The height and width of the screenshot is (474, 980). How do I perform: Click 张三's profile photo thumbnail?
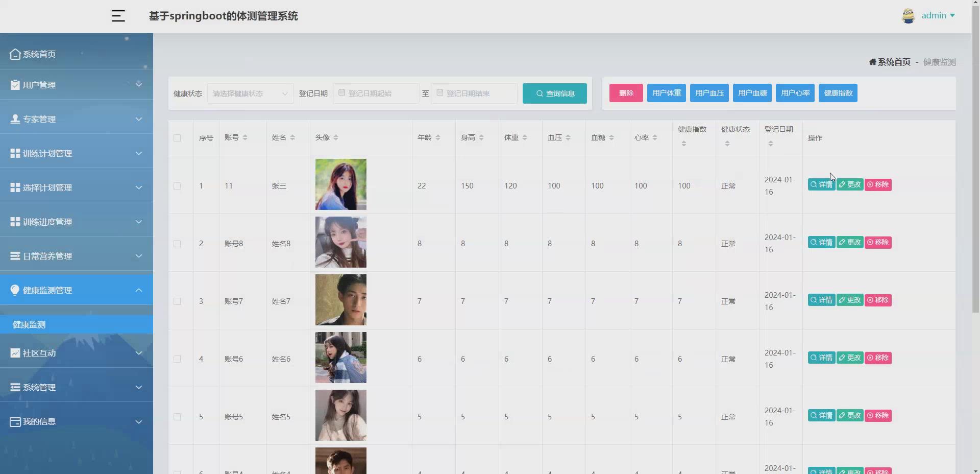click(340, 184)
